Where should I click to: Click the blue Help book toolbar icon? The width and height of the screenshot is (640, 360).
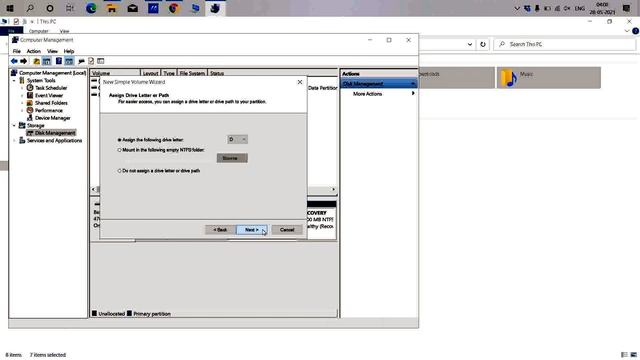(x=59, y=61)
